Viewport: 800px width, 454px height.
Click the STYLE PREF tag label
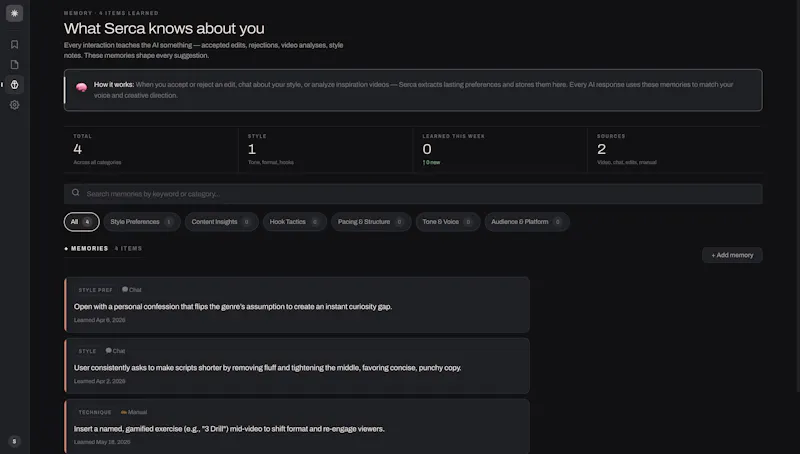(x=95, y=290)
